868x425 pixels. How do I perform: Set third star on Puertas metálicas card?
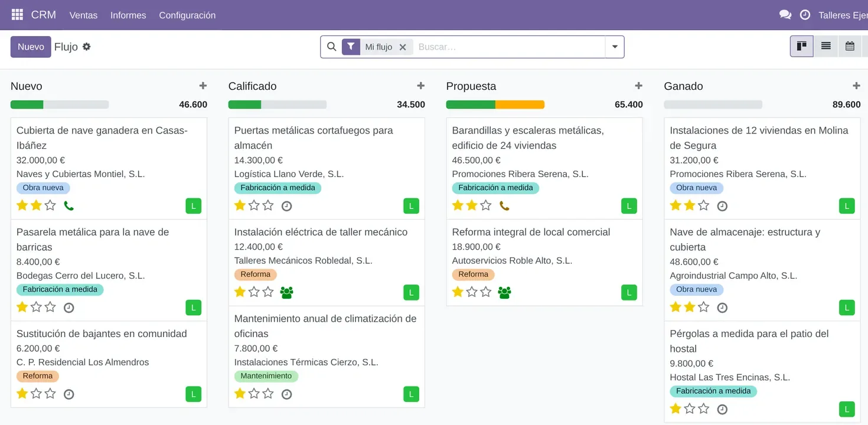coord(268,205)
